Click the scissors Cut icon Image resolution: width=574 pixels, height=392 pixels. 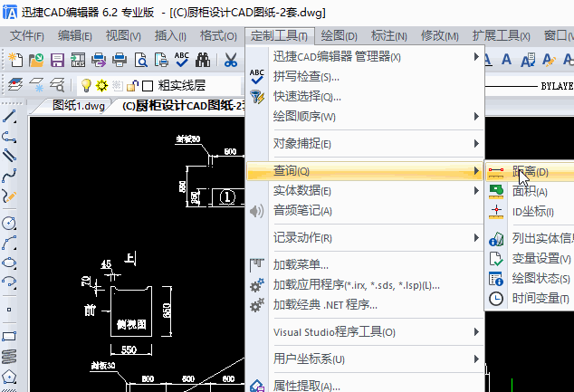[x=231, y=59]
